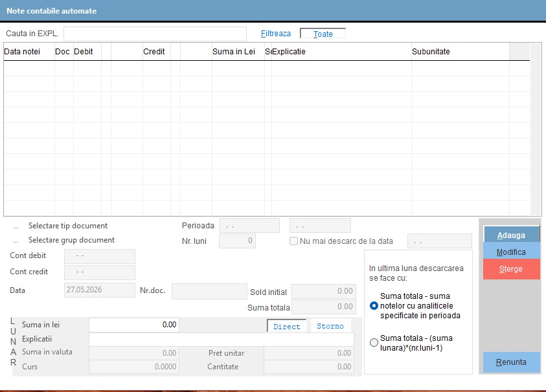Viewport: 546px width, 392px height.
Task: Click the Explicatii text field
Action: [222, 339]
